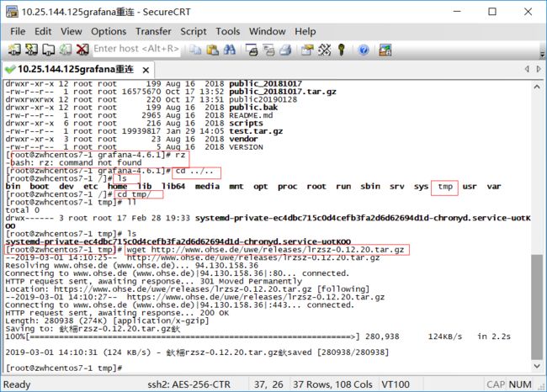Click the Print Screen toolbar icon
547x392 pixels.
click(x=252, y=50)
